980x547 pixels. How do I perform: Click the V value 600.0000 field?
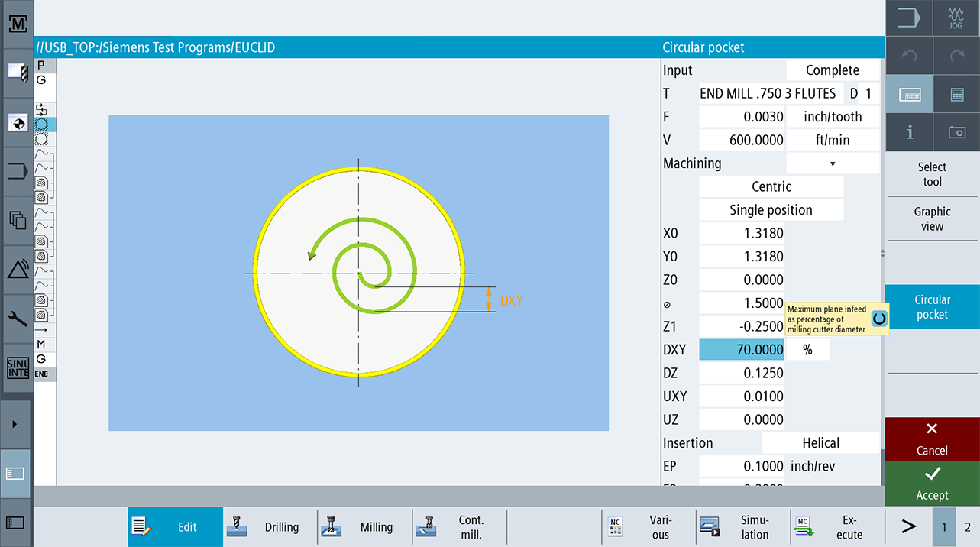[742, 140]
